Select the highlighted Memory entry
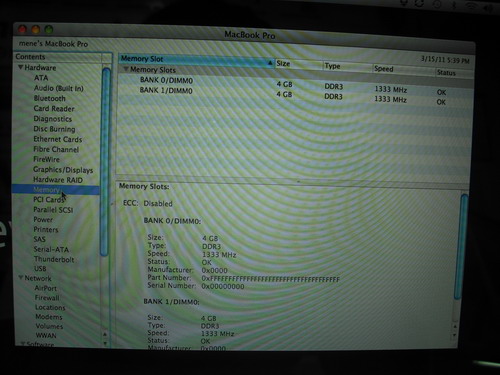 pos(56,190)
